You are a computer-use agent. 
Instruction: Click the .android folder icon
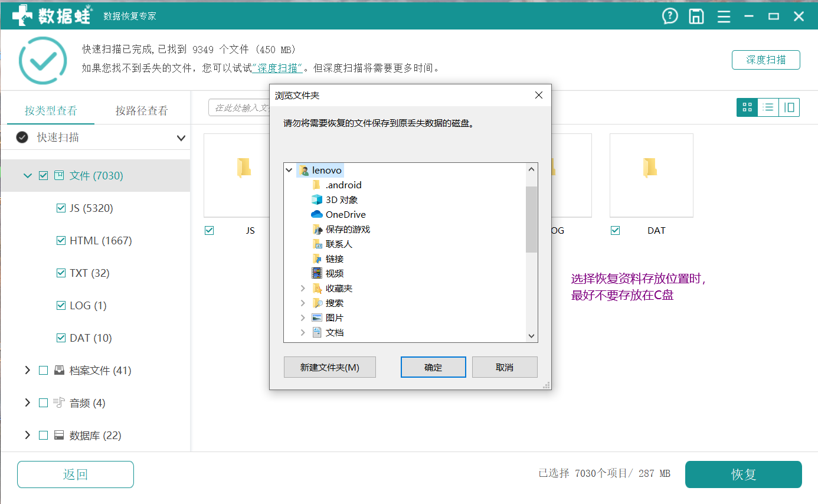tap(316, 185)
